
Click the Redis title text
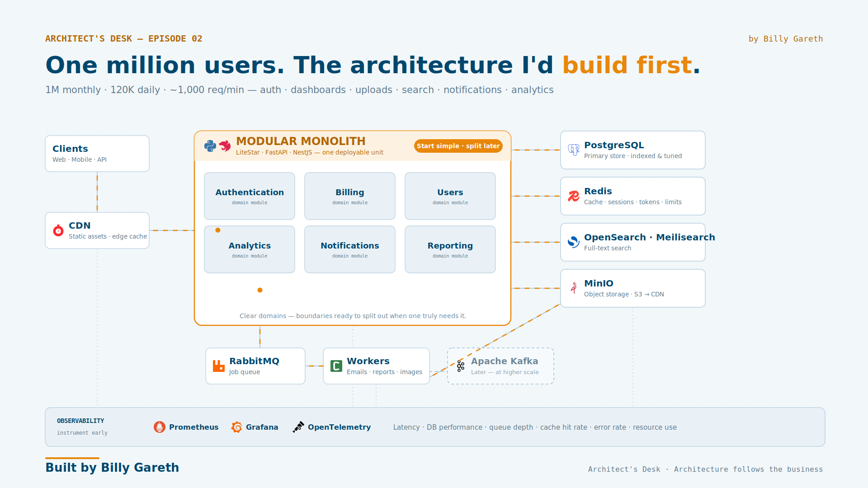[598, 191]
